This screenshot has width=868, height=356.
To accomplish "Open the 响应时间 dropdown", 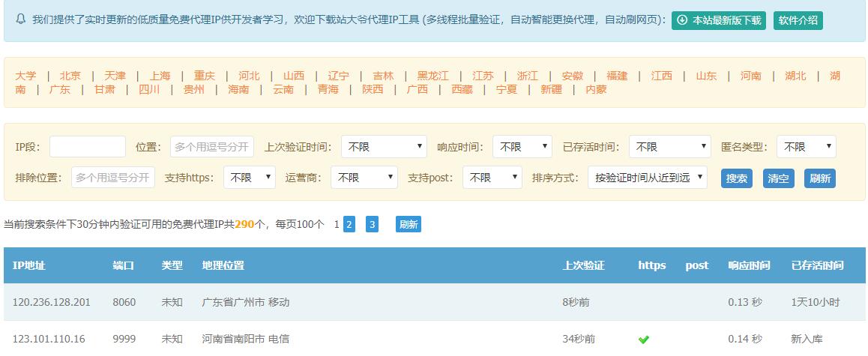I will coord(522,147).
